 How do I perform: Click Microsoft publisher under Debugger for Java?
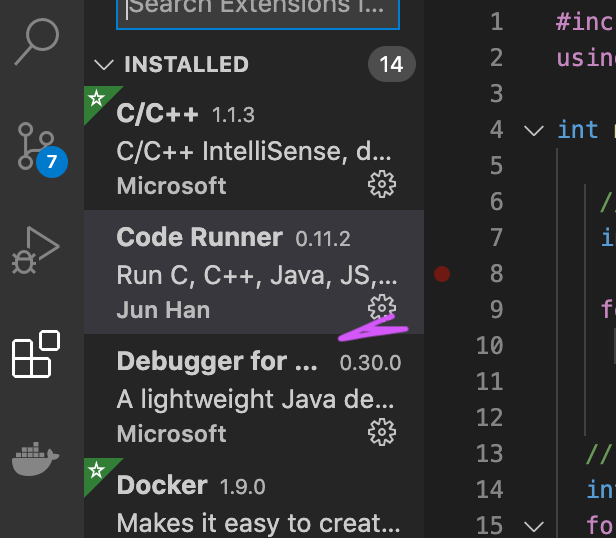click(172, 433)
